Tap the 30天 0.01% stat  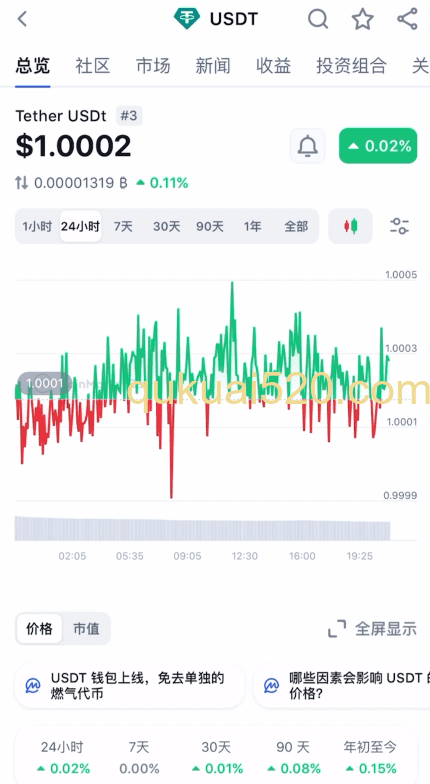point(216,758)
